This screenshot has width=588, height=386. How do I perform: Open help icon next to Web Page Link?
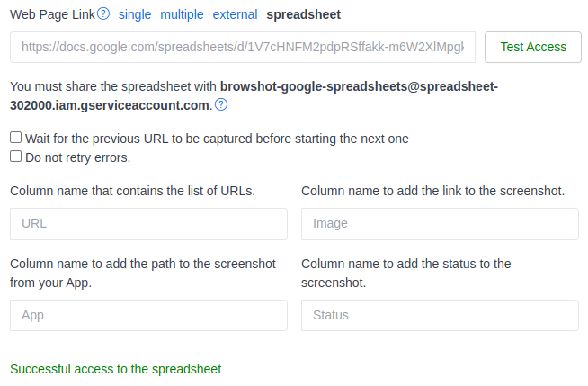tap(103, 13)
